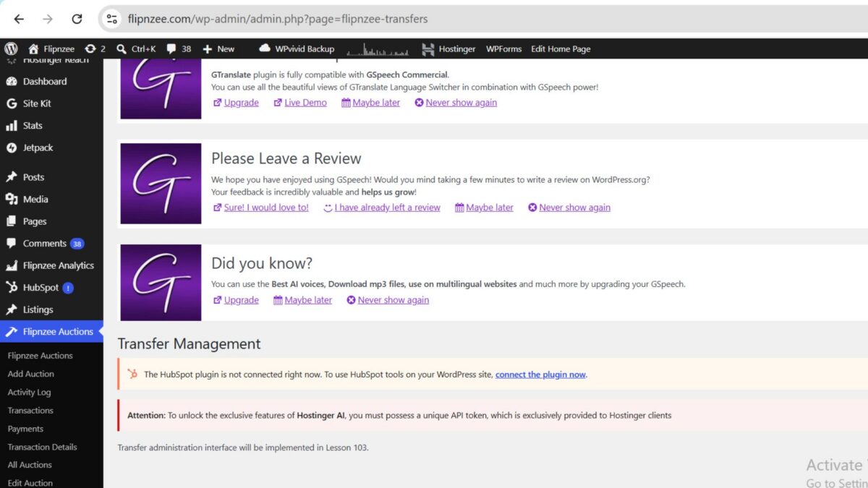This screenshot has height=488, width=868.
Task: Open the WPvivid Backup menu
Action: 297,48
